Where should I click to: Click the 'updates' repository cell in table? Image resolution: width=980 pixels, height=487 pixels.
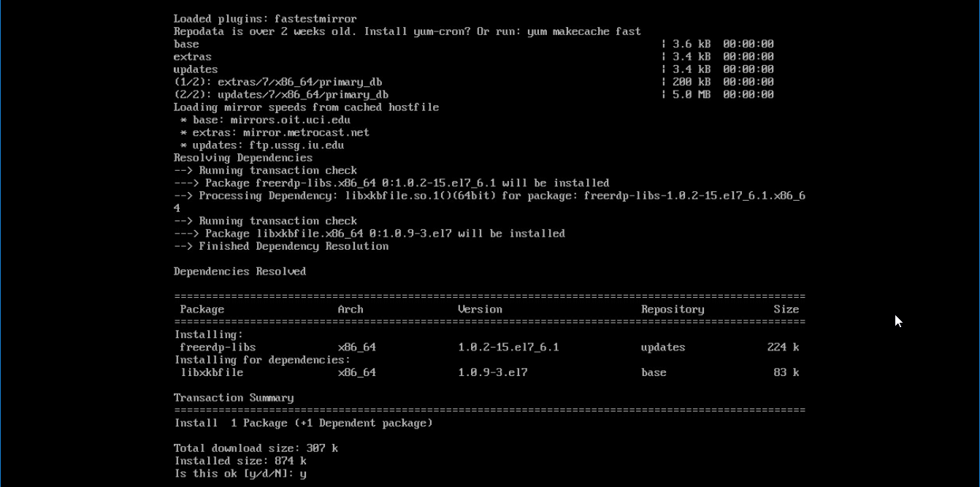[663, 348]
